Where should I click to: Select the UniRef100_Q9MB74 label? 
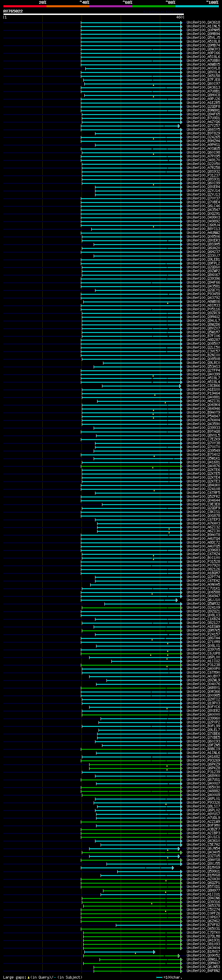(x=203, y=45)
